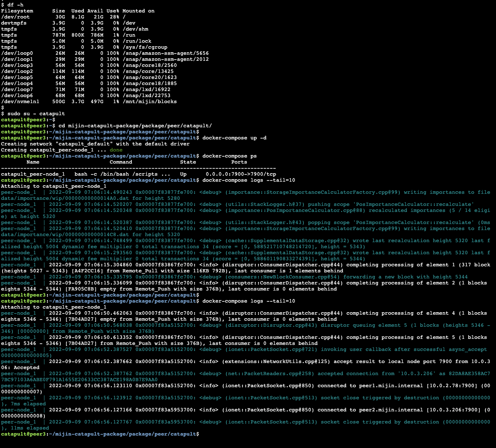
Task: Select 'catapult_peer-node_1' in ps table row
Action: coord(33,174)
